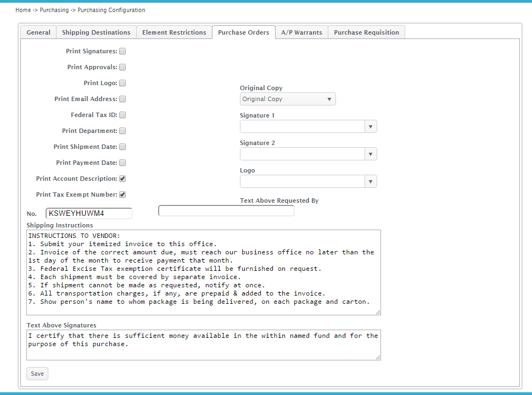Click the Print Signatures label

[92, 51]
